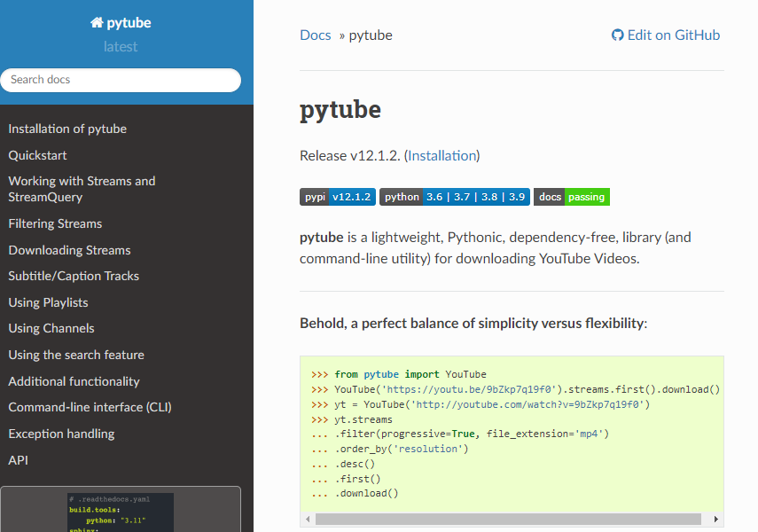Go to Working with Streams and StreamQuery
758x532 pixels.
pos(82,189)
